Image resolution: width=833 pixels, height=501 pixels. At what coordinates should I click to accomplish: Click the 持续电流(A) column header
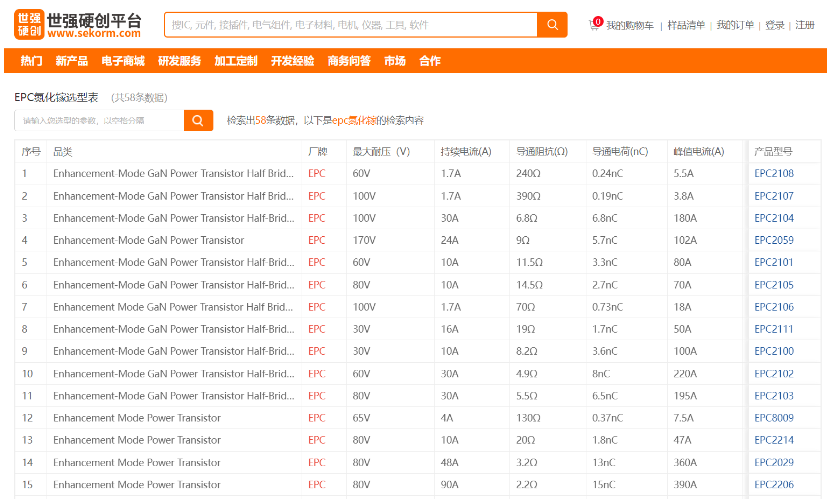coord(466,152)
